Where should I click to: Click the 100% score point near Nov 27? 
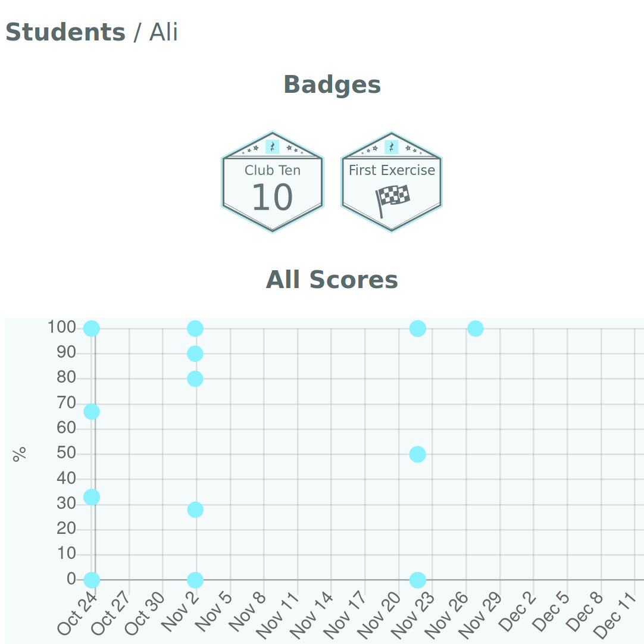tap(475, 328)
